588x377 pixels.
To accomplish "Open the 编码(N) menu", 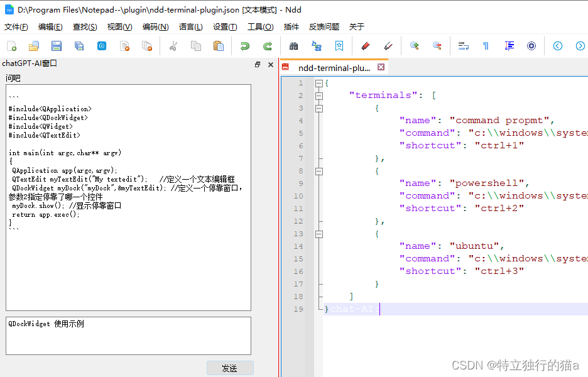I will tap(155, 27).
